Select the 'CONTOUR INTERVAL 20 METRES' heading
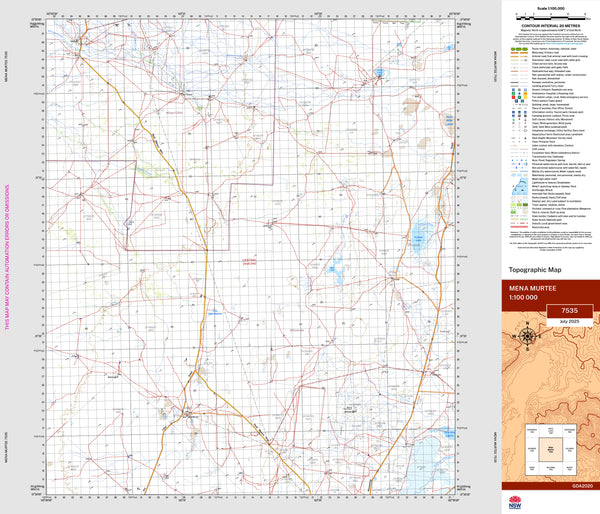This screenshot has height=514, width=600. (x=551, y=26)
